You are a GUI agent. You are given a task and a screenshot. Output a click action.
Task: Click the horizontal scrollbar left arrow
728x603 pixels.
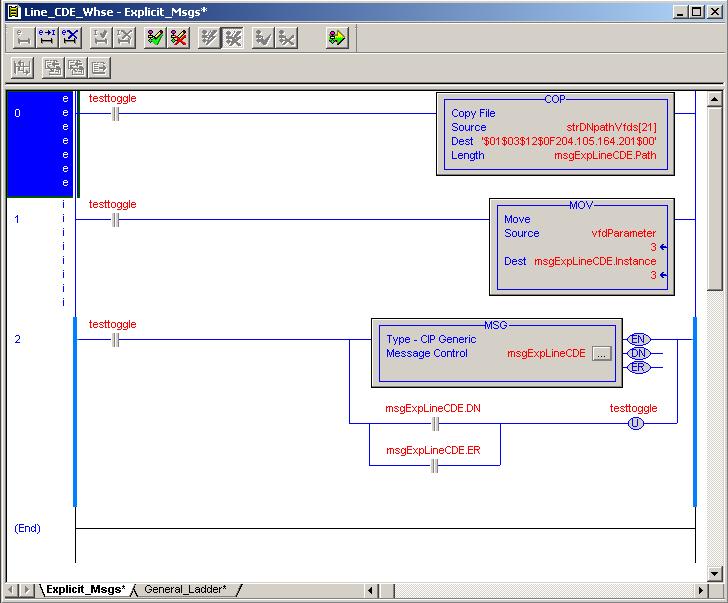(x=370, y=590)
